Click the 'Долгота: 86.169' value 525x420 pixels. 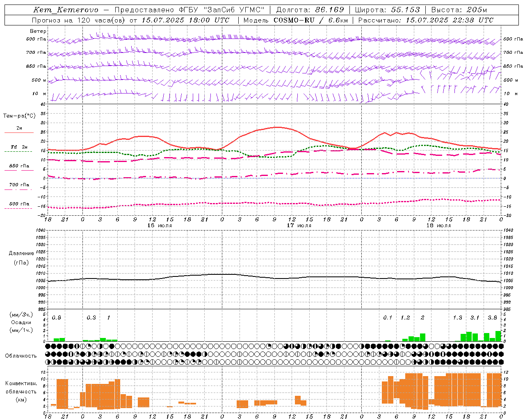[x=310, y=10]
